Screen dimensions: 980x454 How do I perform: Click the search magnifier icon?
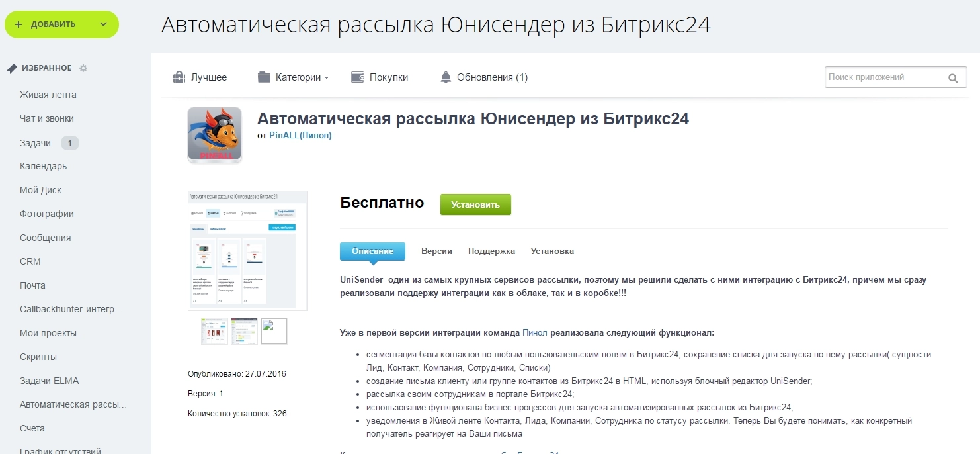click(x=953, y=78)
